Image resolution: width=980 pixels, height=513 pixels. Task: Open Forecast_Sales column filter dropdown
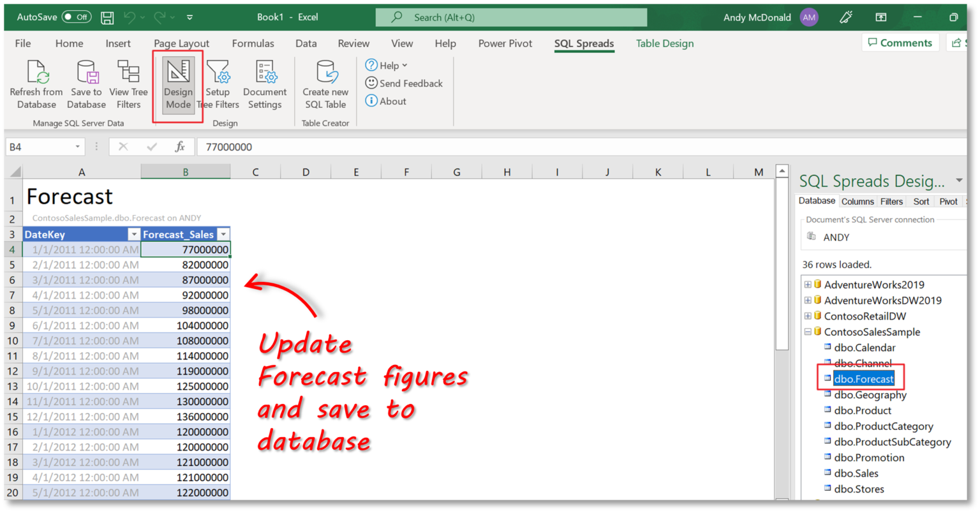(x=223, y=235)
